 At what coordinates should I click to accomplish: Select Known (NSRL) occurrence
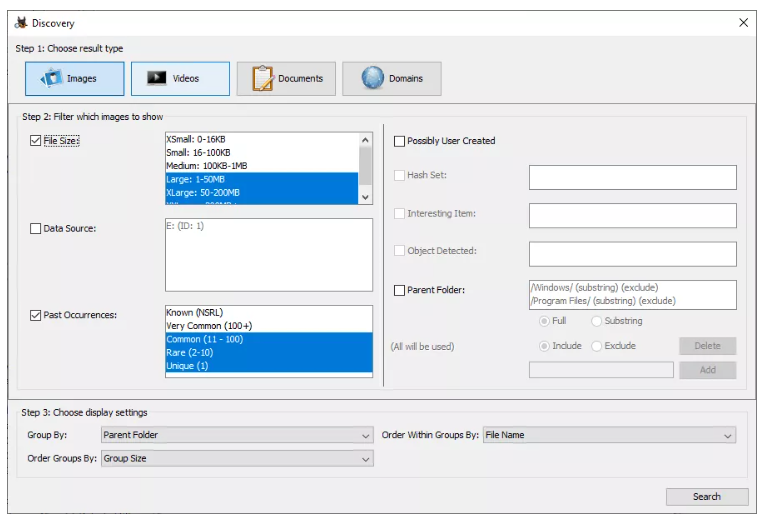pyautogui.click(x=269, y=312)
